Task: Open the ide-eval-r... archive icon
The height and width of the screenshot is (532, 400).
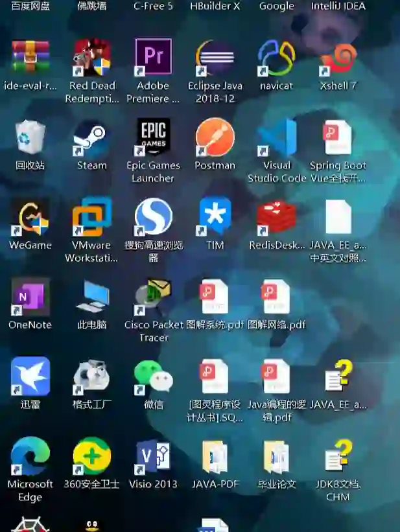Action: pyautogui.click(x=30, y=56)
